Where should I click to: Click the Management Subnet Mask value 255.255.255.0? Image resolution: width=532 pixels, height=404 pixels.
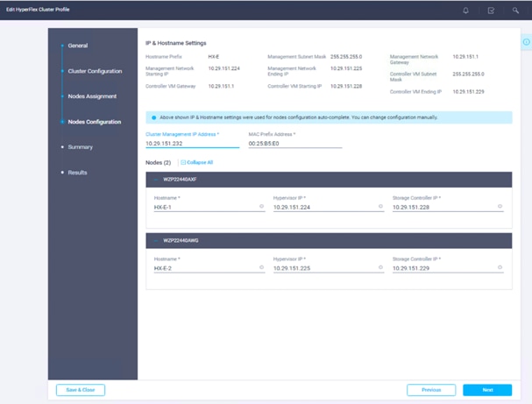tap(346, 57)
